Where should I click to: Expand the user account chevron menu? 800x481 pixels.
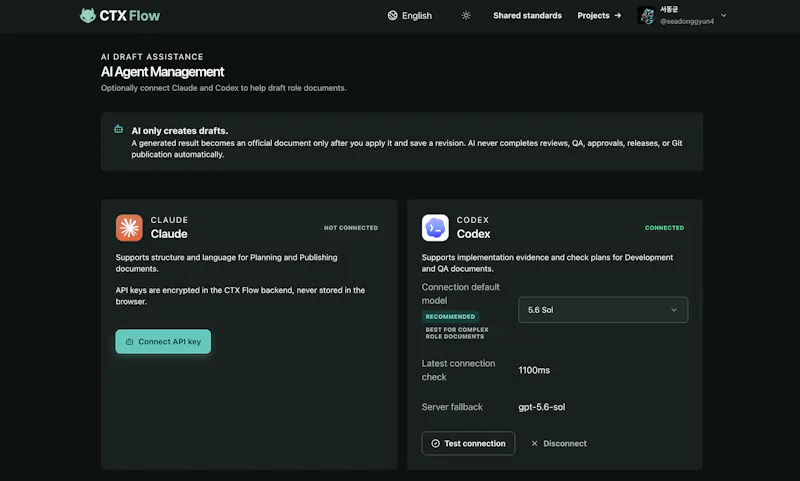tap(723, 15)
